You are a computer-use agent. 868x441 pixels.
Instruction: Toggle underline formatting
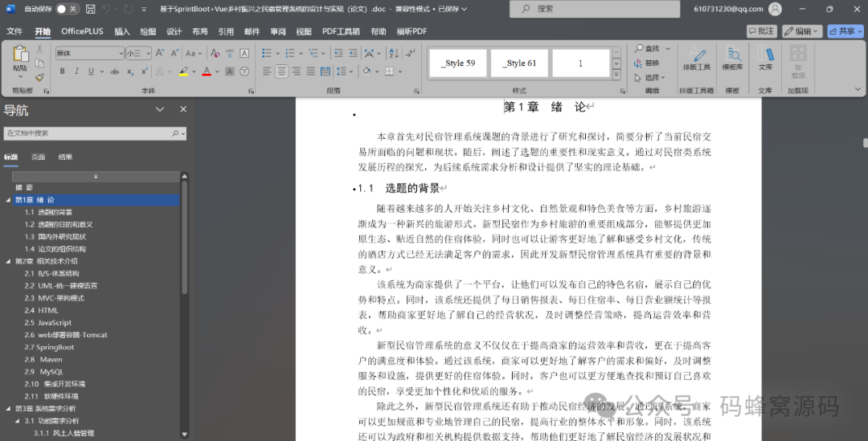click(91, 71)
